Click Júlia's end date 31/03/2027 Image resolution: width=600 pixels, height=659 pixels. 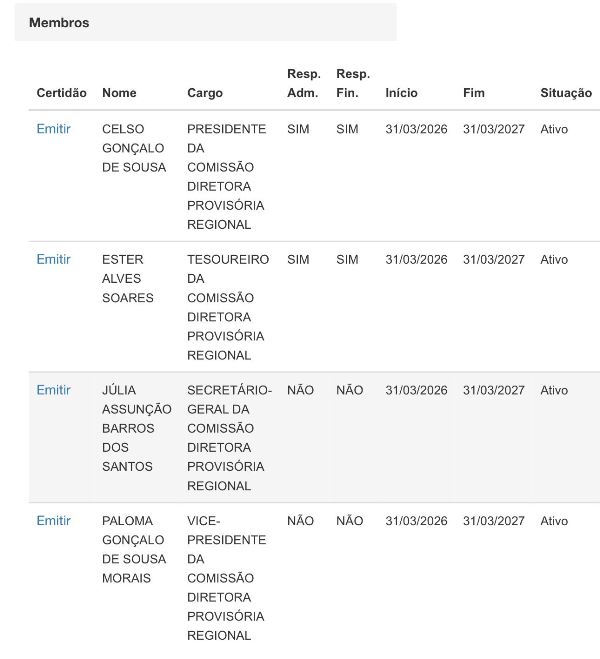(x=493, y=390)
